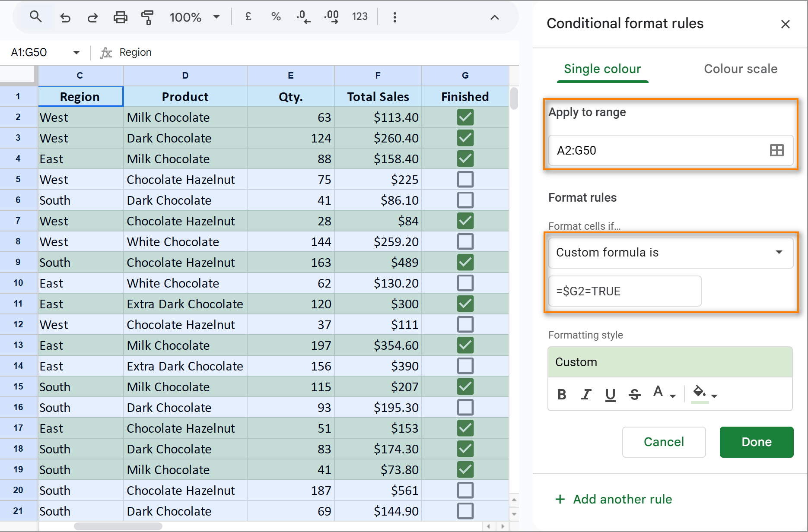Click the select-all corner box
This screenshot has width=808, height=532.
(x=17, y=74)
